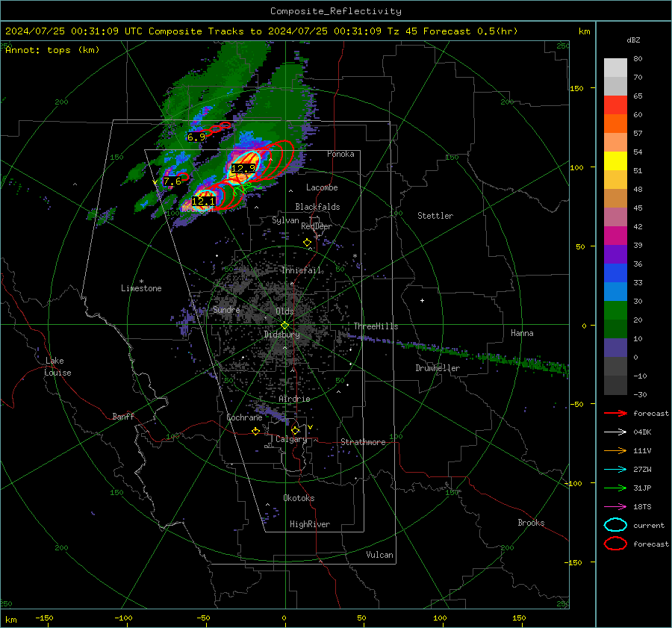Click the storm cell labeled 12.9

point(243,168)
